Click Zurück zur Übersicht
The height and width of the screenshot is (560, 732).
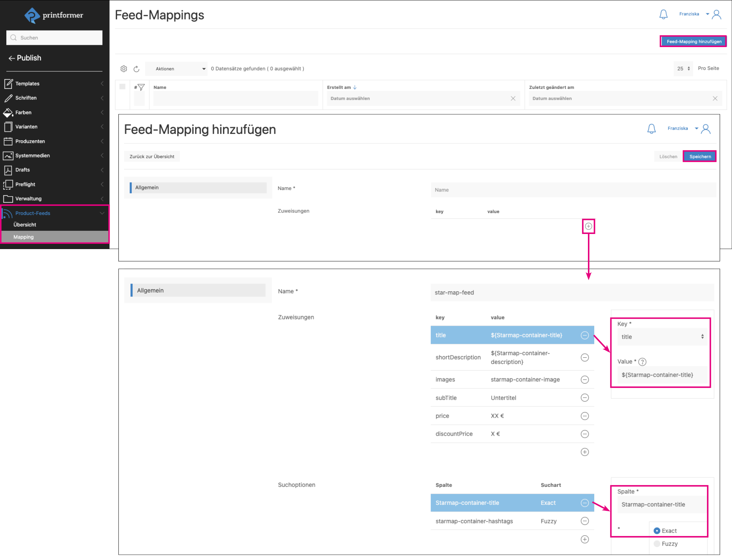tap(152, 157)
